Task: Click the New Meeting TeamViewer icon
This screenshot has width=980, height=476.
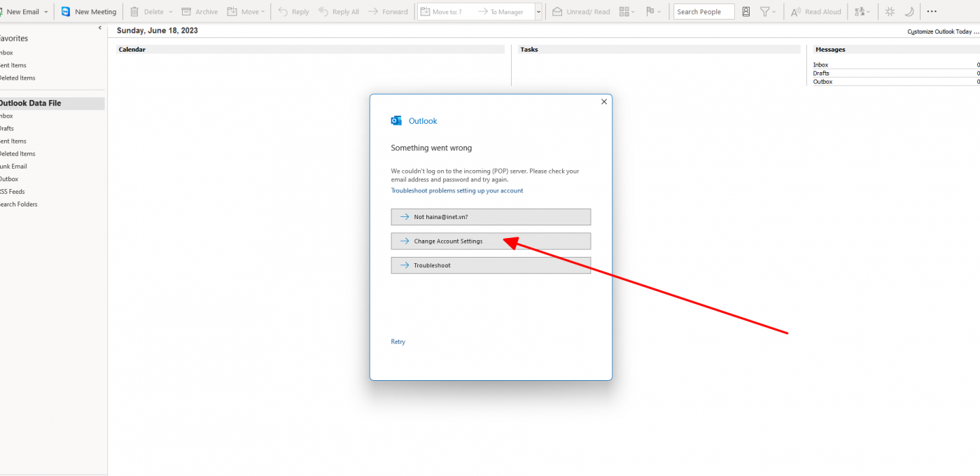Action: click(x=66, y=12)
